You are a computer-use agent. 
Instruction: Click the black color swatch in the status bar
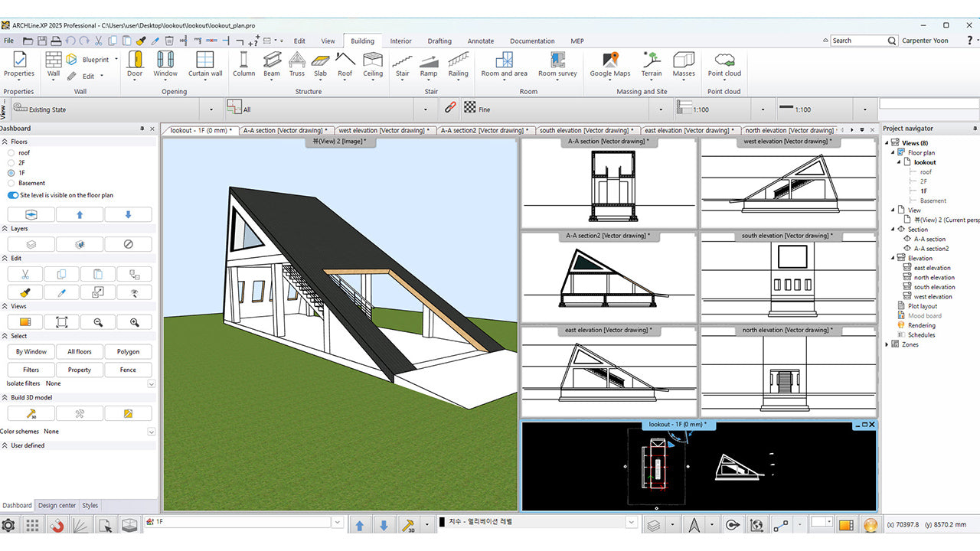[442, 523]
